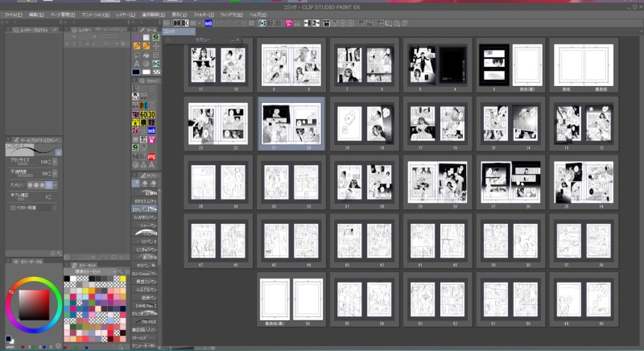Select the second anti-aliasing option circle
644x351 pixels.
36,185
